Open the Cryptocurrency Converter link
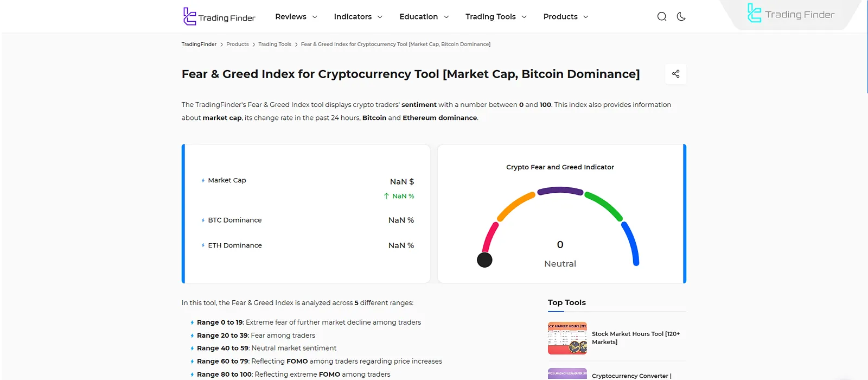The width and height of the screenshot is (868, 380). [631, 376]
